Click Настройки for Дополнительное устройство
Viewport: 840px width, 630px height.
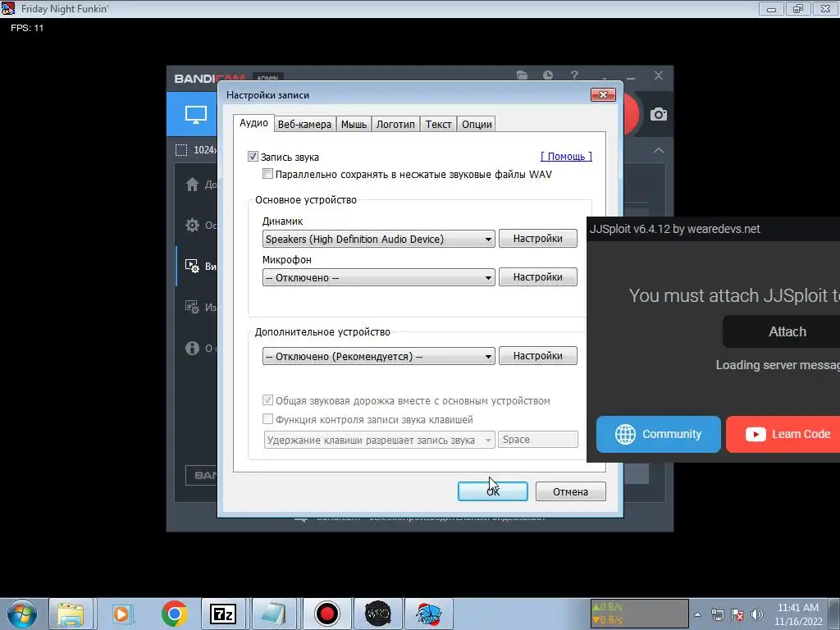pos(538,356)
